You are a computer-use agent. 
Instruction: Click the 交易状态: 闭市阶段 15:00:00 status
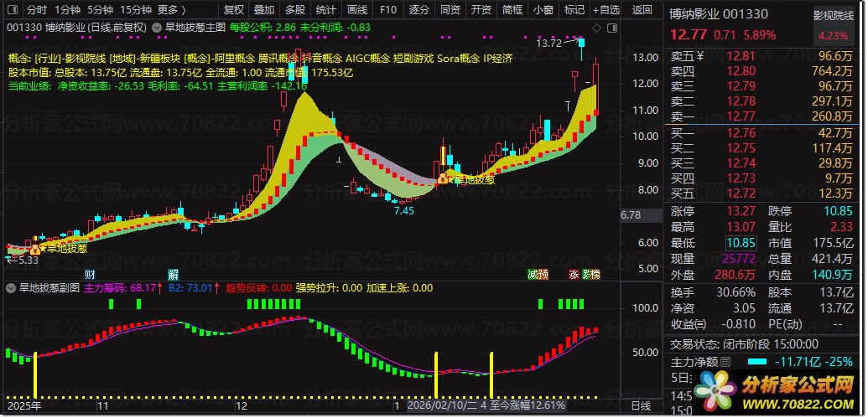pos(745,344)
